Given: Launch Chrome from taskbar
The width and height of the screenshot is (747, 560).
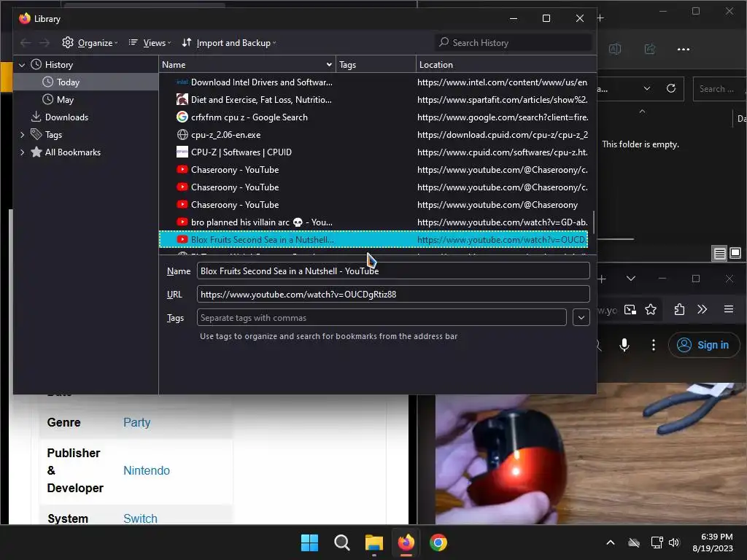Looking at the screenshot, I should click(x=438, y=542).
